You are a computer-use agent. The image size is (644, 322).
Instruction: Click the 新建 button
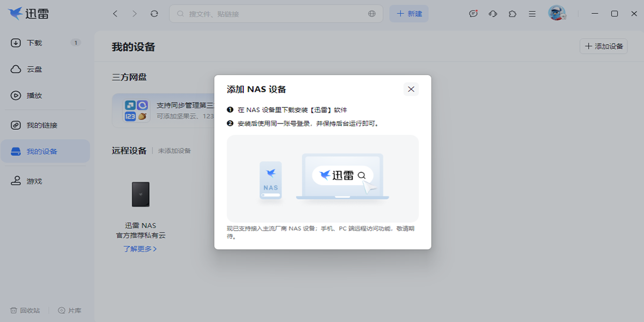pyautogui.click(x=409, y=14)
